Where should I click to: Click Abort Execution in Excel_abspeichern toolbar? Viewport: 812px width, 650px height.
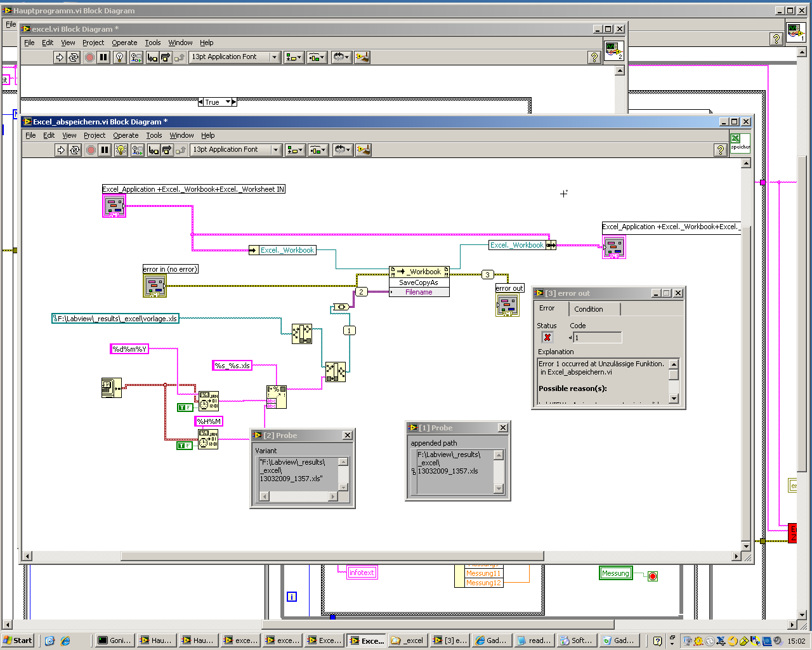(x=91, y=150)
